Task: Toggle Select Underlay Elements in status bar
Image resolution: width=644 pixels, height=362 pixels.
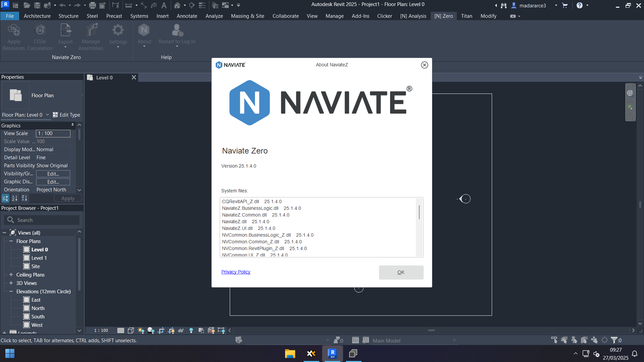Action: [x=564, y=340]
